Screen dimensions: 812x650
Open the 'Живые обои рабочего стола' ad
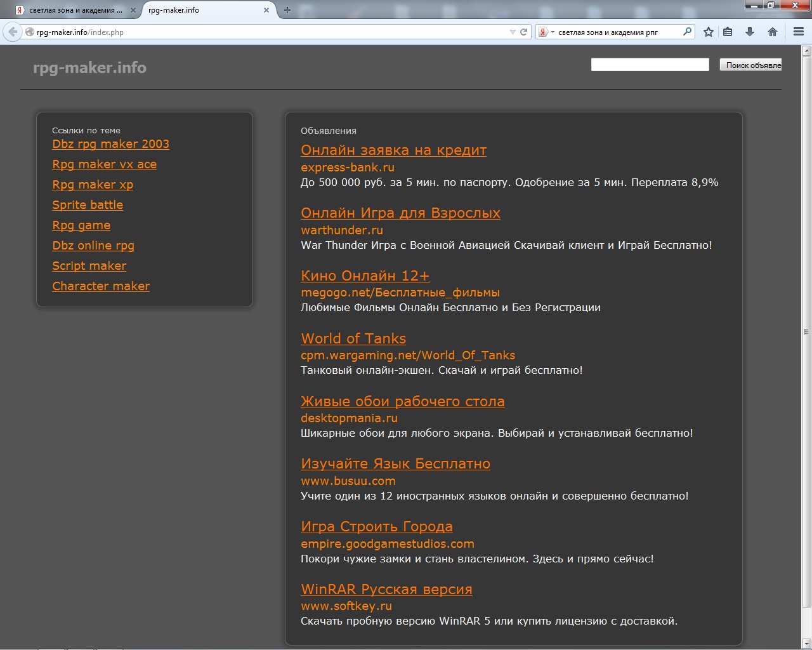(x=403, y=401)
